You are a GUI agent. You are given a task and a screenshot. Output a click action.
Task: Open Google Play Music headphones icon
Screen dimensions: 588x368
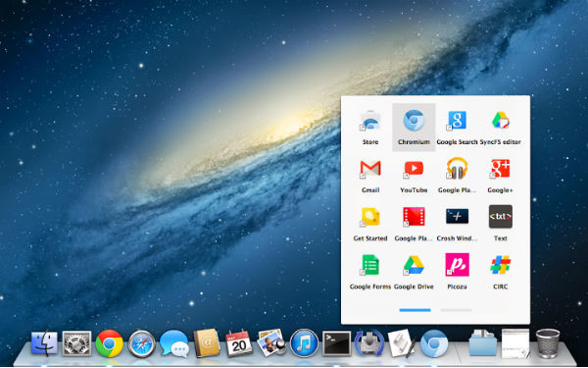(x=457, y=169)
